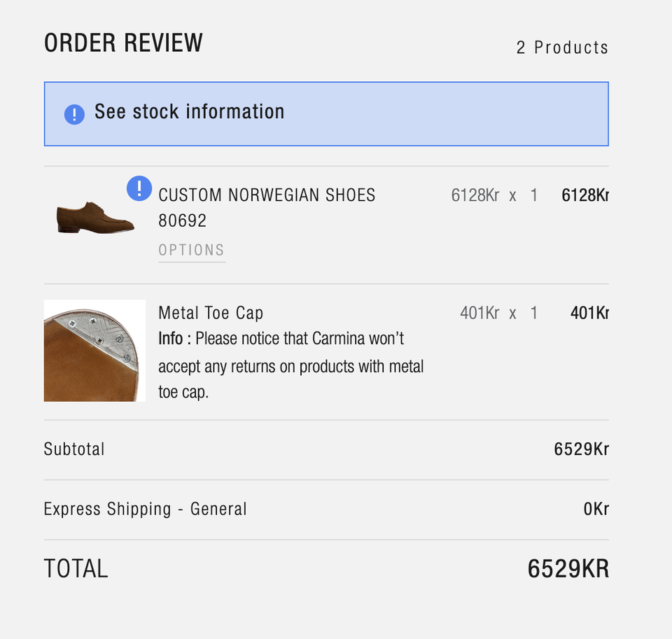672x639 pixels.
Task: Click the Subtotal label
Action: (x=74, y=449)
